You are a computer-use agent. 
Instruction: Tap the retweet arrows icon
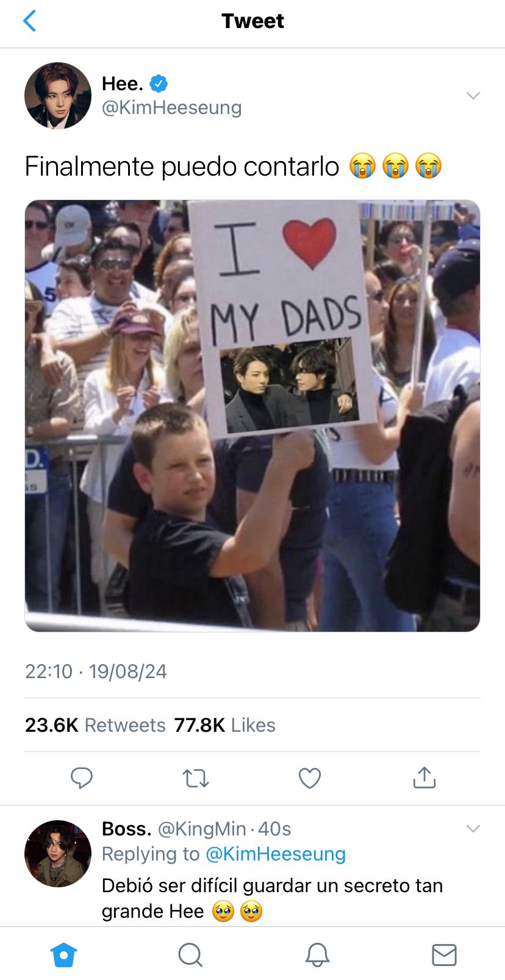(x=196, y=778)
